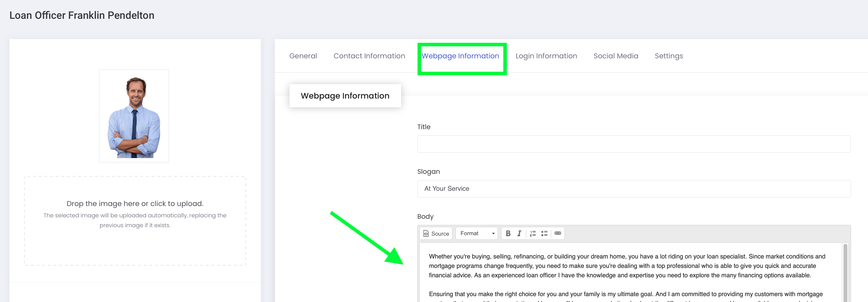Select the Webpage Information tab

coord(460,56)
